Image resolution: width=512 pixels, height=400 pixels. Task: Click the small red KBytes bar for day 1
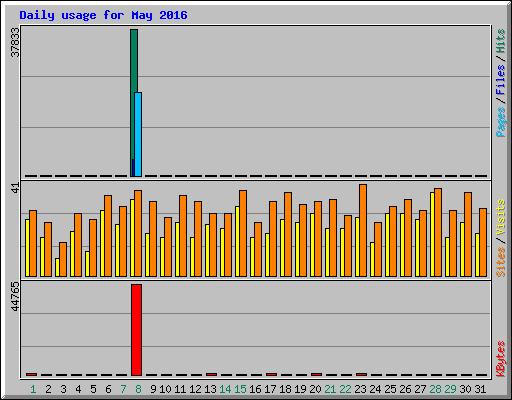(31, 374)
